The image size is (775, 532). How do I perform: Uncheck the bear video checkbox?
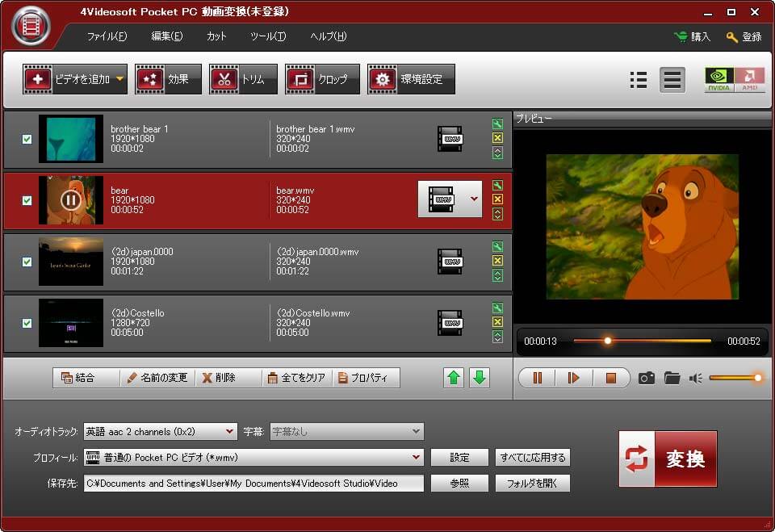click(x=27, y=200)
